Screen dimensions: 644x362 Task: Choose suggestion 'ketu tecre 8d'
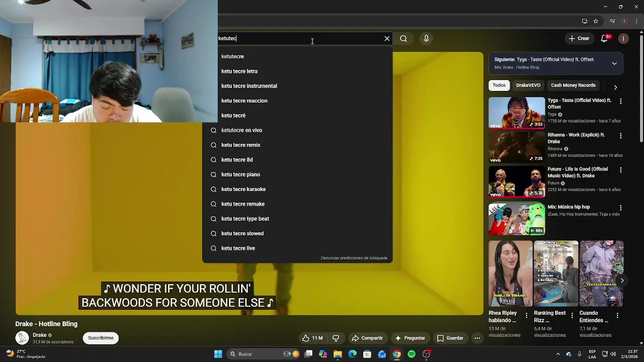[297, 160]
